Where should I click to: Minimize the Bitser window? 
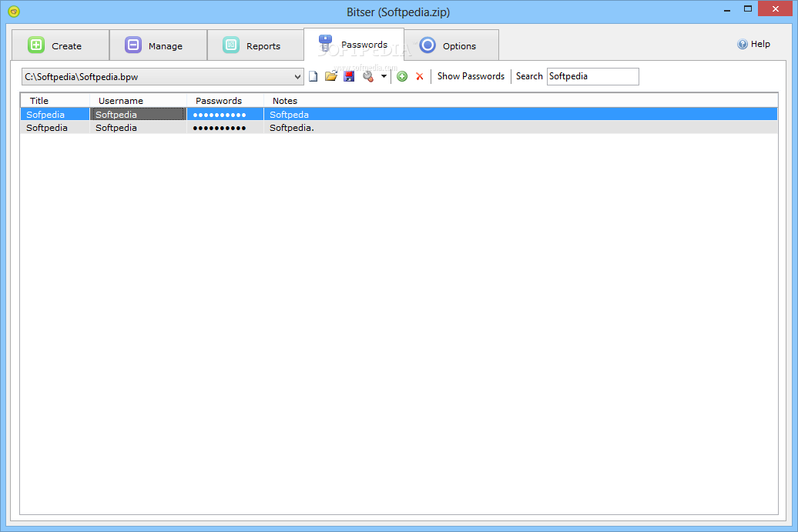727,9
